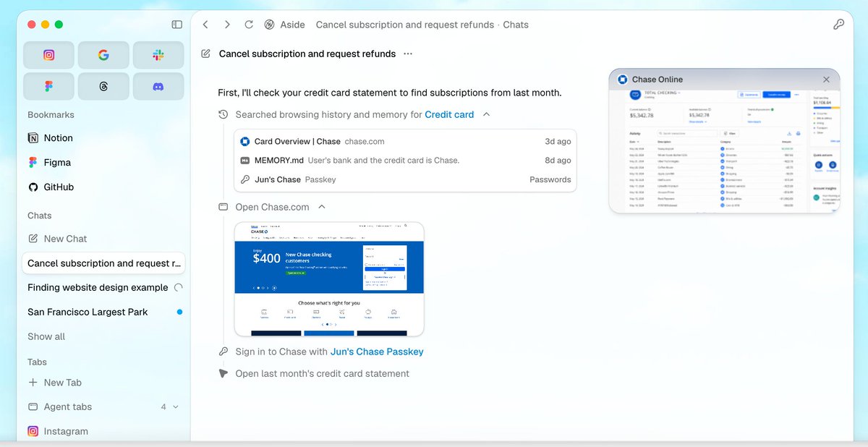The height and width of the screenshot is (447, 868).
Task: Click the Agent tabs count 4
Action: click(163, 407)
